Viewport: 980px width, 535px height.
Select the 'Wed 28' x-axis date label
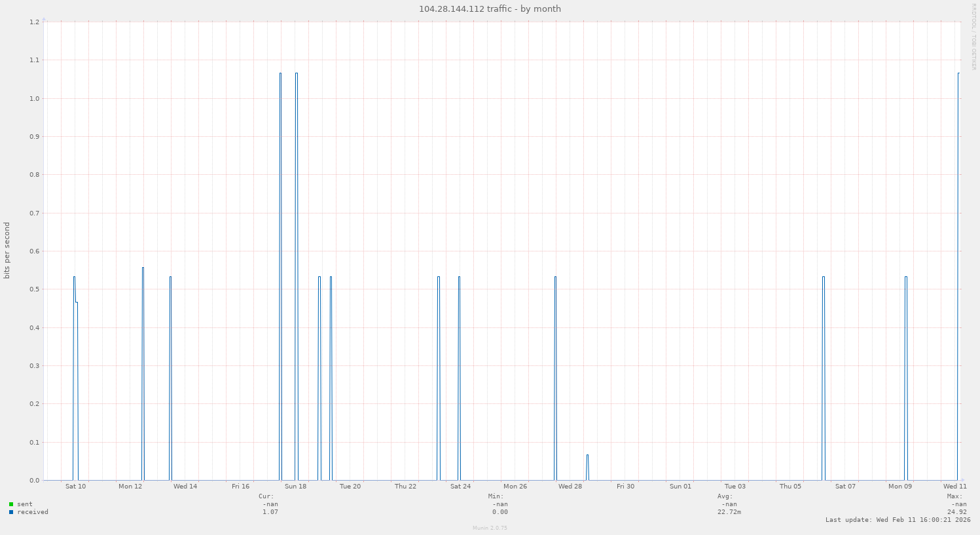(570, 487)
